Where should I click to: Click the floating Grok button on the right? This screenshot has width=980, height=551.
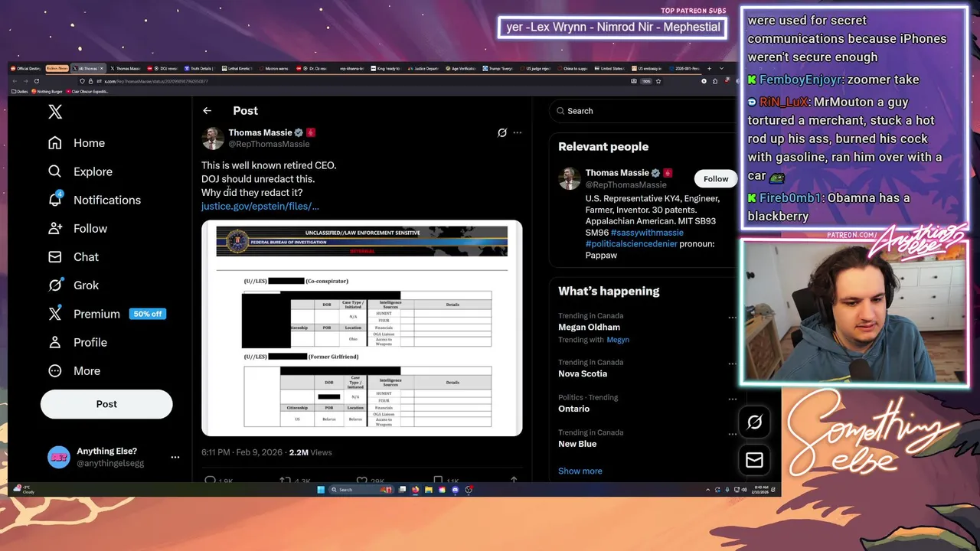pos(754,422)
